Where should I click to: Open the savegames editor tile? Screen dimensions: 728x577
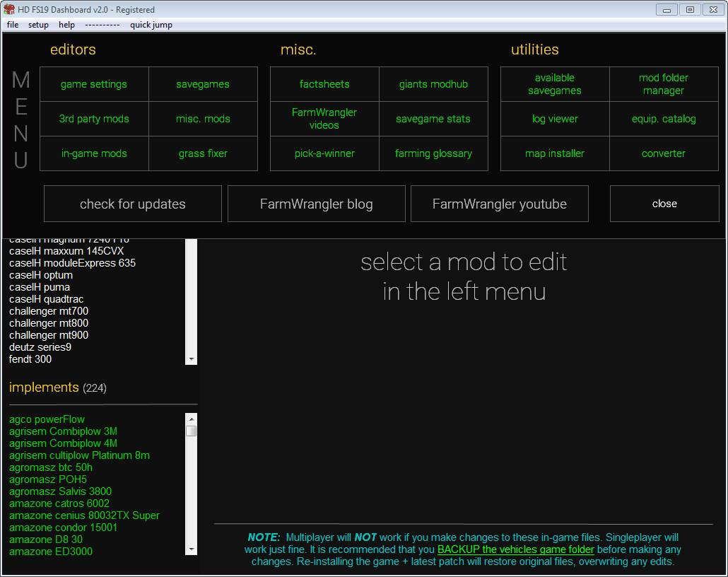[203, 84]
